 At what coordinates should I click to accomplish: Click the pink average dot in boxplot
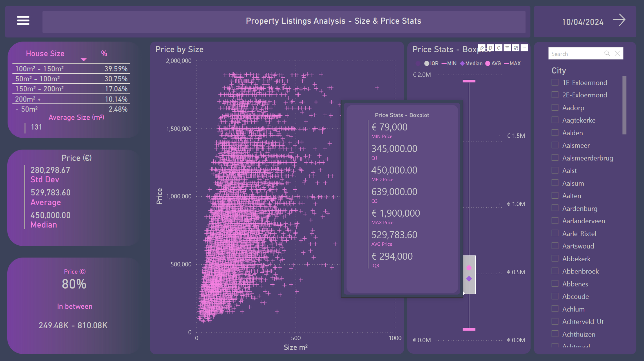[x=469, y=268]
